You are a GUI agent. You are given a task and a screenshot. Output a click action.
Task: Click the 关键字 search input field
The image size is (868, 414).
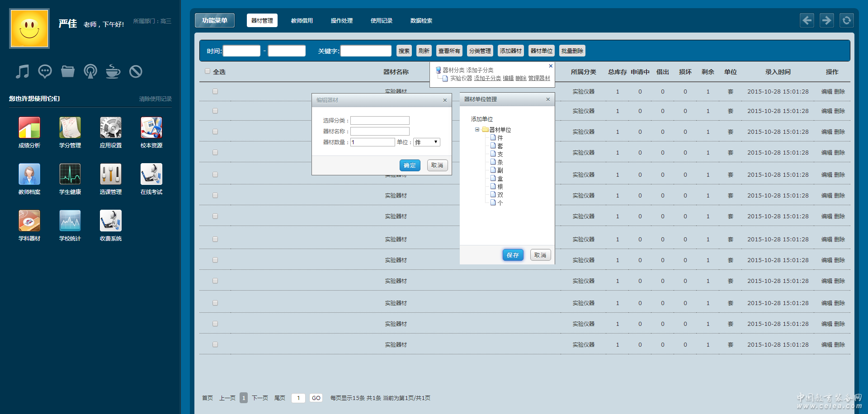pos(366,51)
